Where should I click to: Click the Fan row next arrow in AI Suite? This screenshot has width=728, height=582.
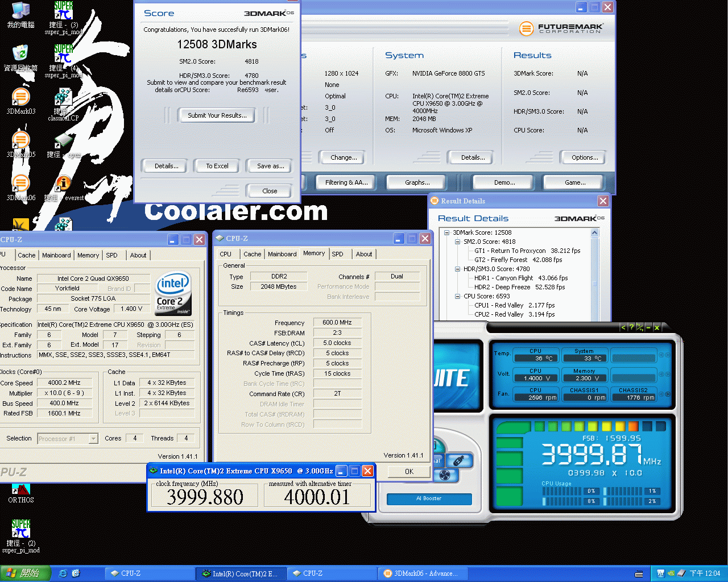click(668, 394)
